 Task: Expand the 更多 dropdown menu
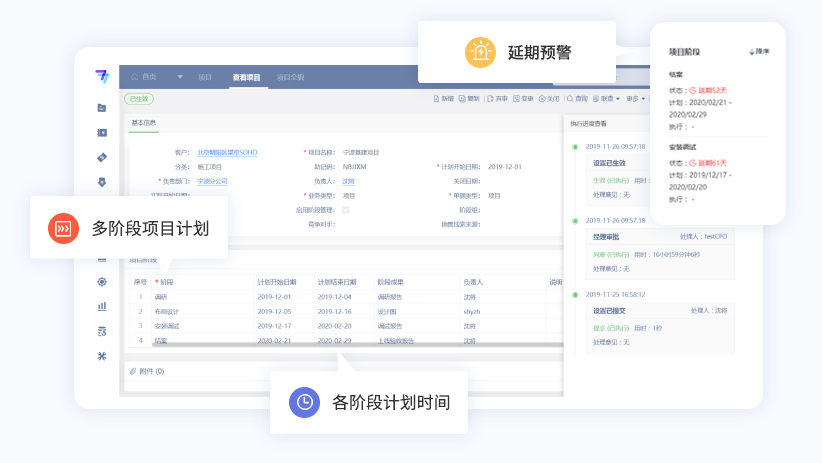click(x=633, y=99)
